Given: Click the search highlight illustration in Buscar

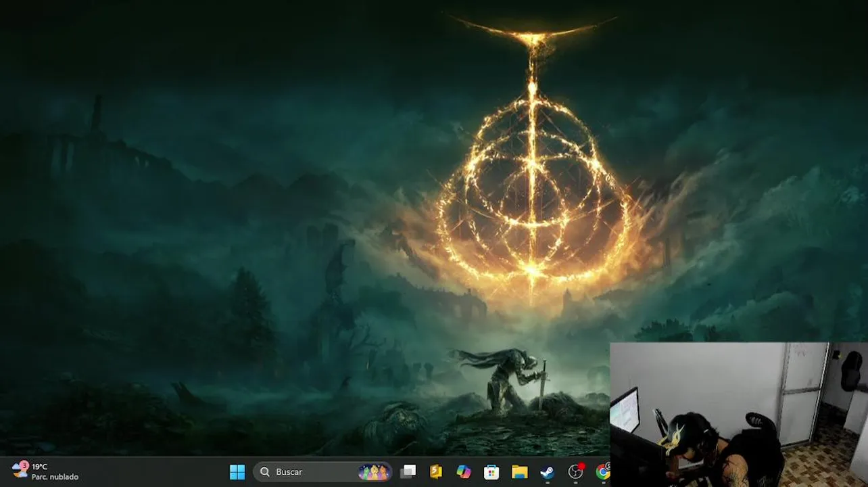Looking at the screenshot, I should [x=374, y=472].
